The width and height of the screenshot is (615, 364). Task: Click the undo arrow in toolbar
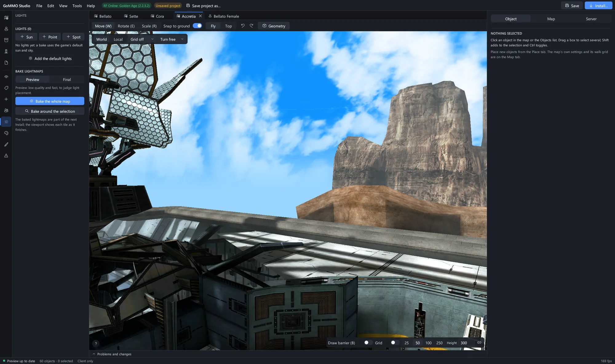pyautogui.click(x=243, y=26)
